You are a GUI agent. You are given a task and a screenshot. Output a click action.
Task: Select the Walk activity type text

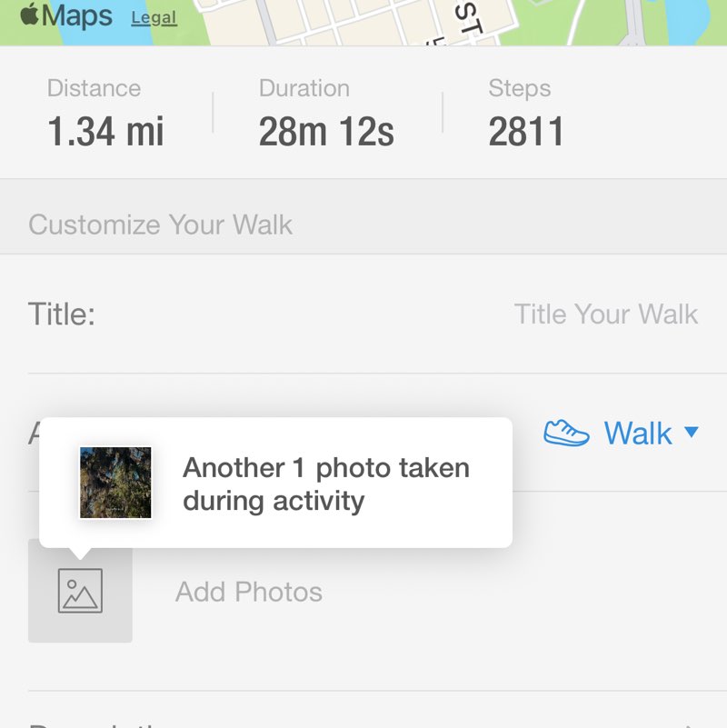(x=638, y=434)
